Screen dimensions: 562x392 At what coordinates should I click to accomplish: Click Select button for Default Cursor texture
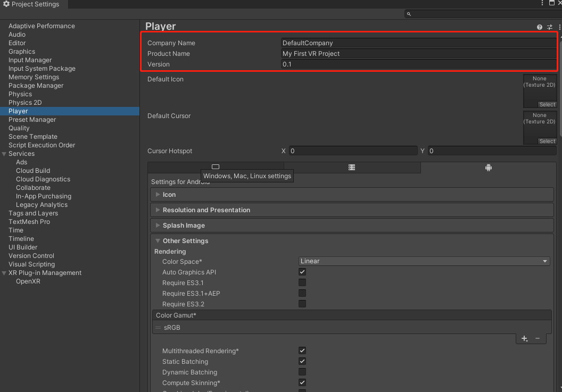click(x=547, y=141)
